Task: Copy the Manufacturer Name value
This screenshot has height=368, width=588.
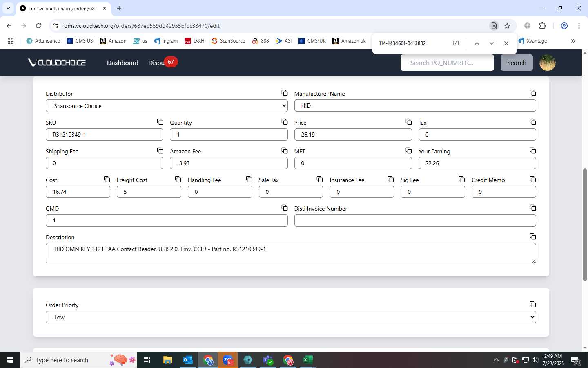Action: click(533, 93)
